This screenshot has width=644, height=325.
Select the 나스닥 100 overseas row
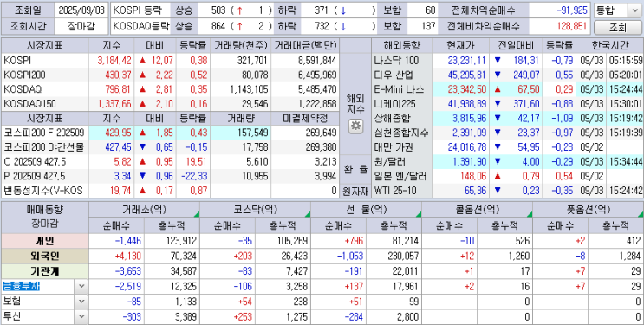(x=507, y=61)
